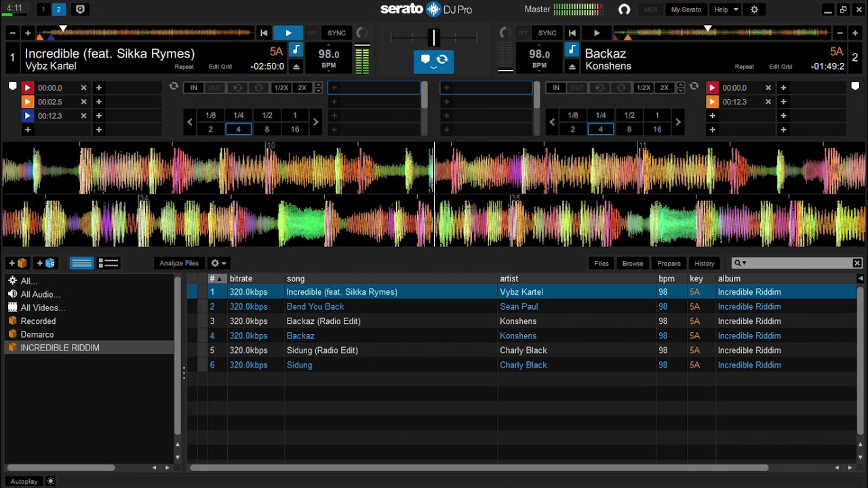Screen dimensions: 868x488
Task: Switch to the History tab
Action: (x=704, y=263)
